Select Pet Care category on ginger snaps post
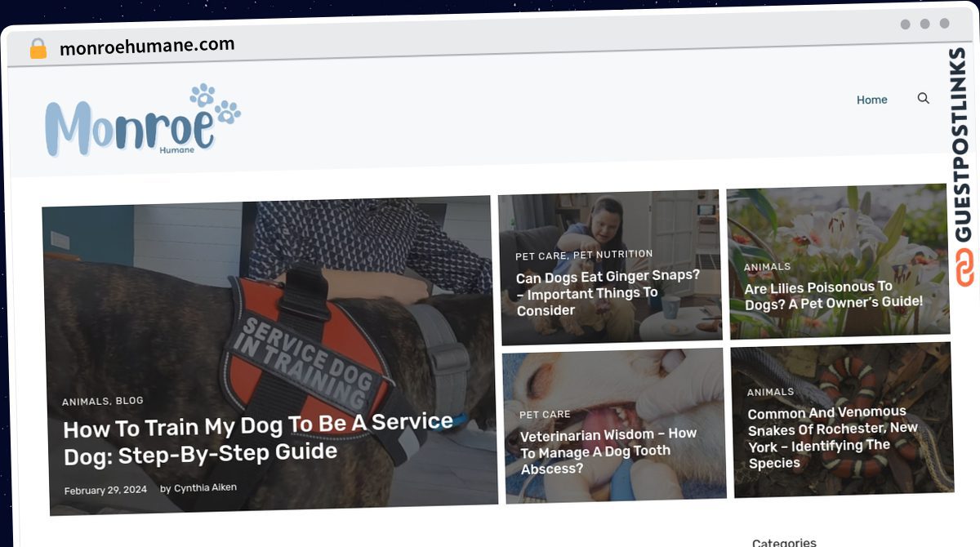 tap(541, 256)
